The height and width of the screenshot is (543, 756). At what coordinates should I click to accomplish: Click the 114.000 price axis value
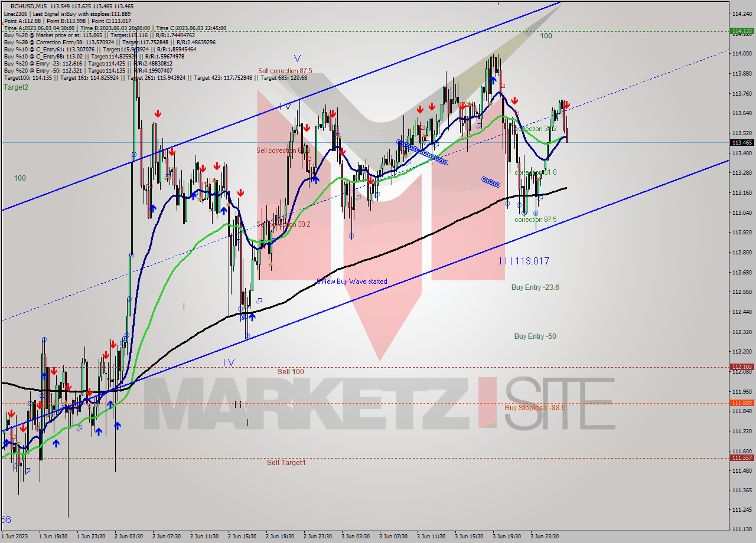(x=741, y=54)
